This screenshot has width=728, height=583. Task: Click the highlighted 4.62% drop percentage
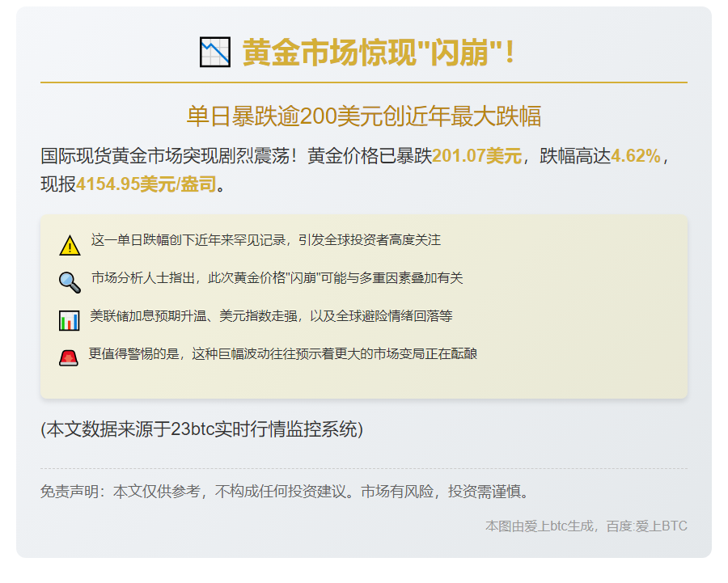[x=636, y=156]
